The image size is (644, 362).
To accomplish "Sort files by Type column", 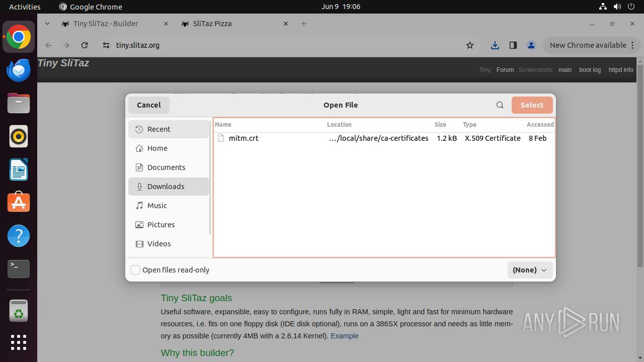I will coord(493,125).
